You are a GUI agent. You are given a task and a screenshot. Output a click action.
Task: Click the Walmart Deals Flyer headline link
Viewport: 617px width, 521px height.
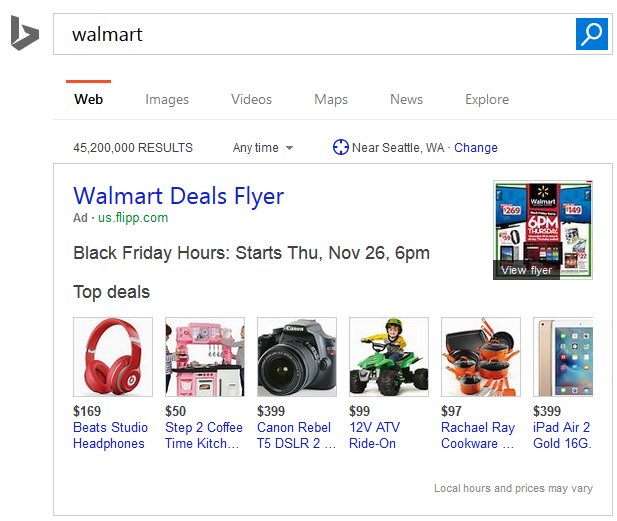tap(179, 196)
